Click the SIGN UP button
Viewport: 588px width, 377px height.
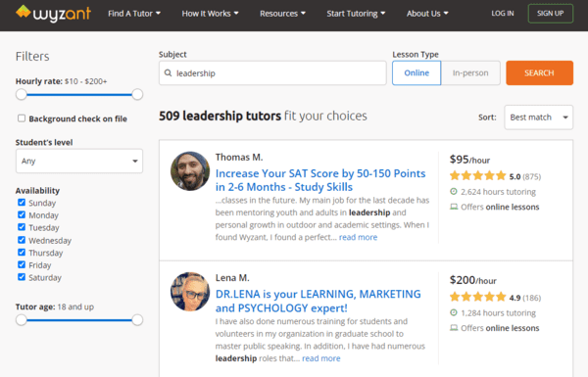pyautogui.click(x=550, y=14)
